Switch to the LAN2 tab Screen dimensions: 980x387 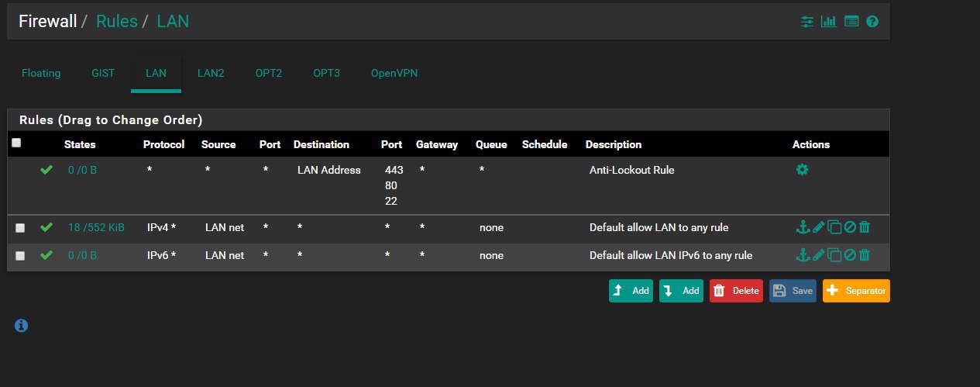pos(211,73)
